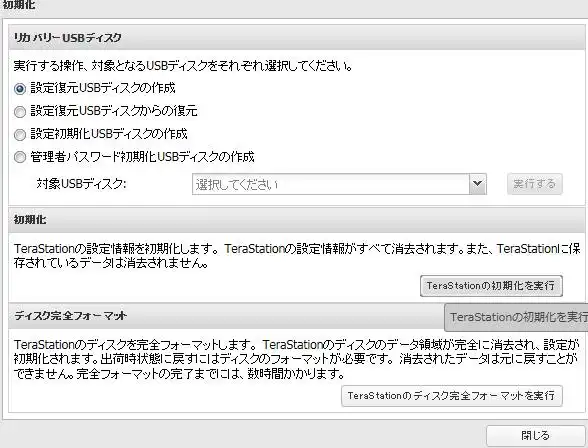
Task: Click the 実行する button
Action: pos(534,184)
